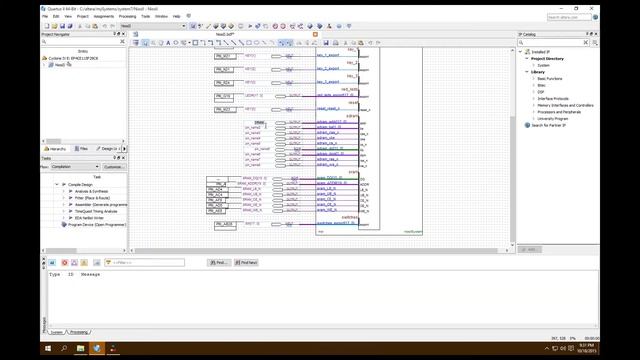Open the Processing menu

click(127, 16)
